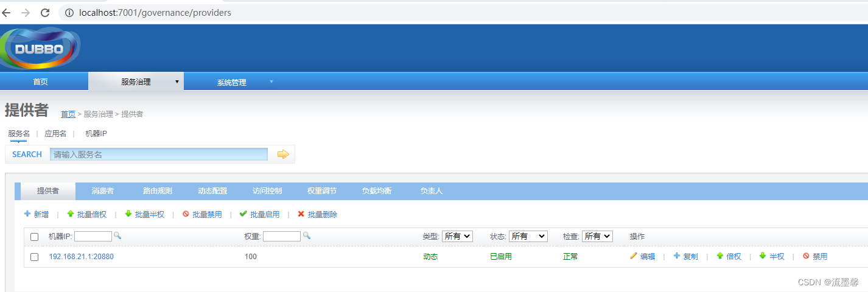868x292 pixels.
Task: Switch to the 权重调节 tab
Action: (x=322, y=191)
